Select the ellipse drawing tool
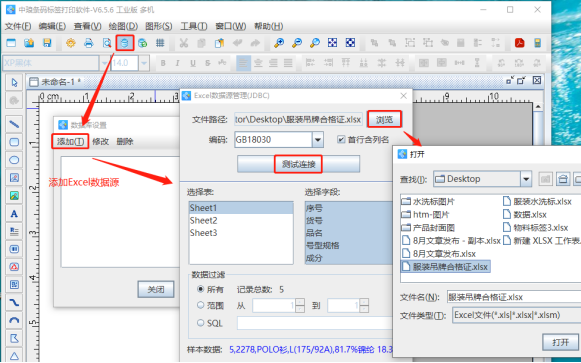581x363 pixels. [14, 160]
